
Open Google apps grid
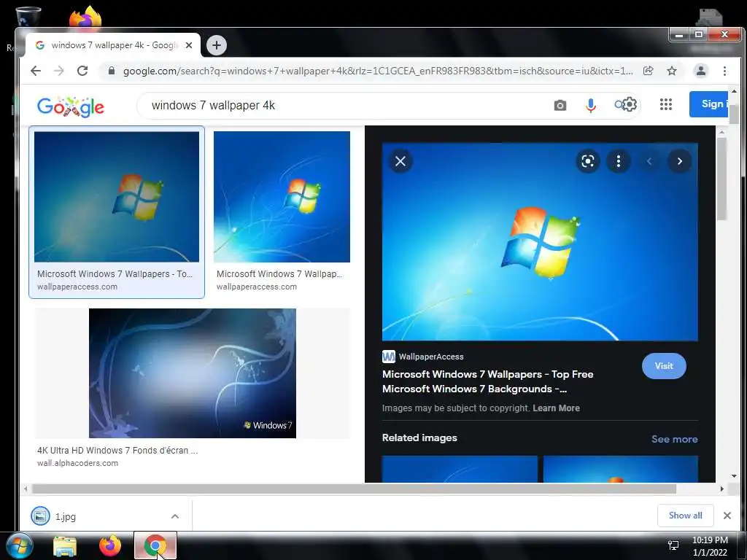(x=666, y=104)
